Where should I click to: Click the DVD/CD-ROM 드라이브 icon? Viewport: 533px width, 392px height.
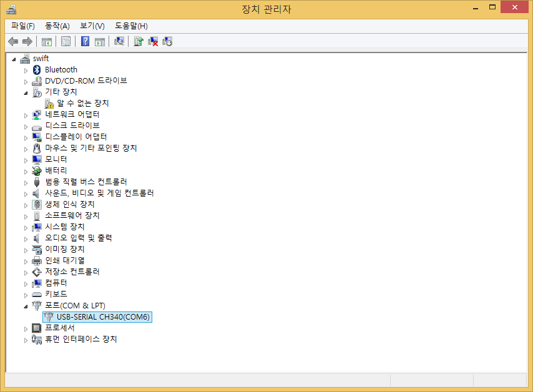(37, 81)
